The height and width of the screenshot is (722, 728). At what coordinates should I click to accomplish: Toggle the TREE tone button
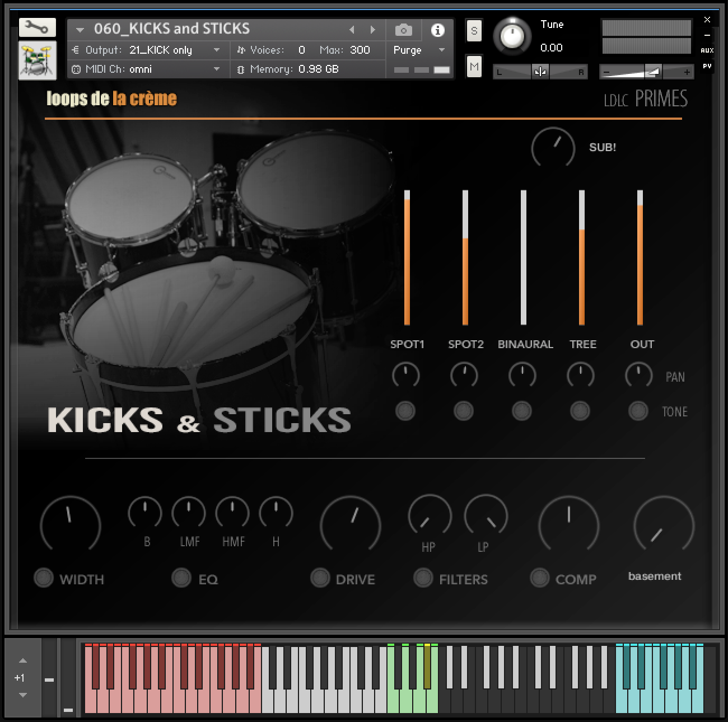(580, 411)
